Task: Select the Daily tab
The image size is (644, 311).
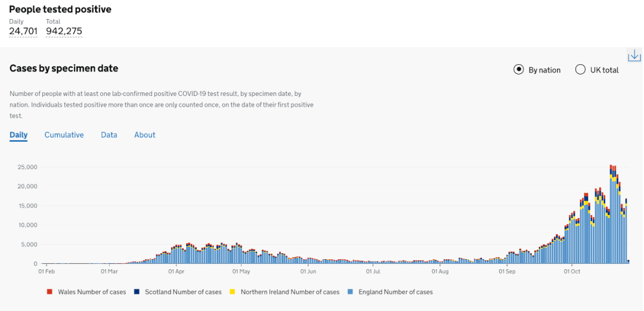Action: 18,135
